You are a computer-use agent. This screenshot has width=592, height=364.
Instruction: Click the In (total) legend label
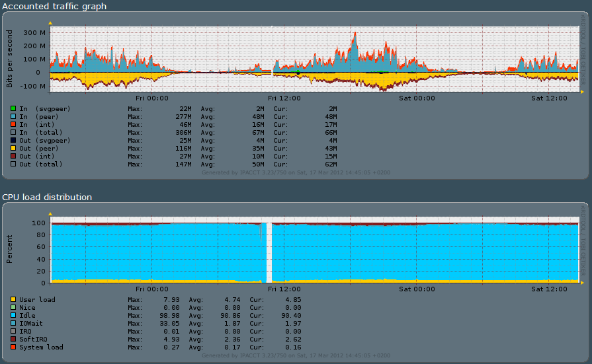[x=42, y=132]
